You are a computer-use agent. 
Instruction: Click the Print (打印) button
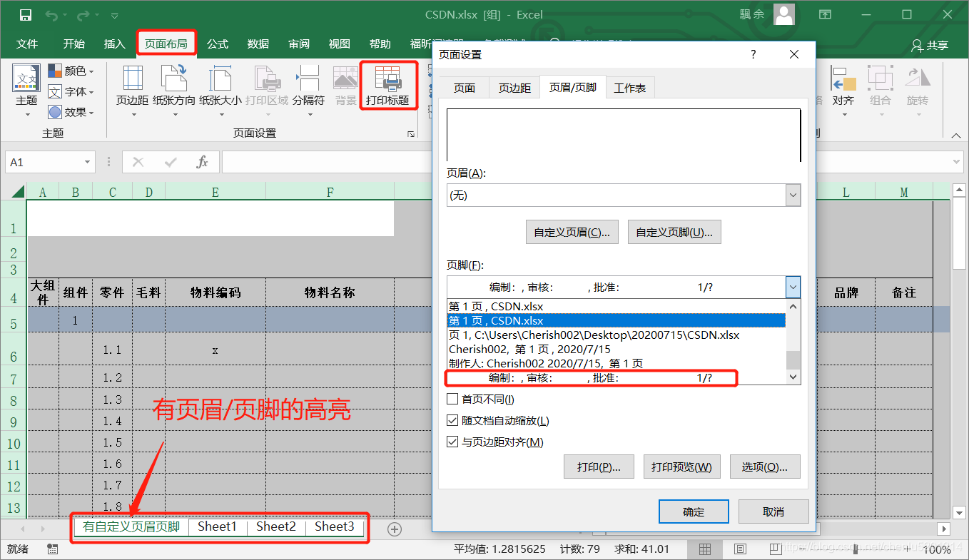(599, 467)
